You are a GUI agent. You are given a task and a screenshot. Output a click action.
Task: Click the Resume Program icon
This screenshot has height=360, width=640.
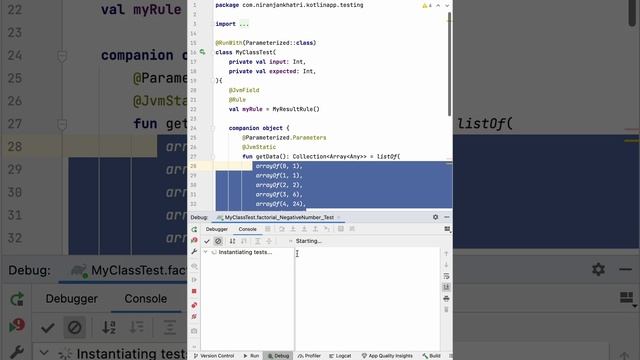point(194,280)
